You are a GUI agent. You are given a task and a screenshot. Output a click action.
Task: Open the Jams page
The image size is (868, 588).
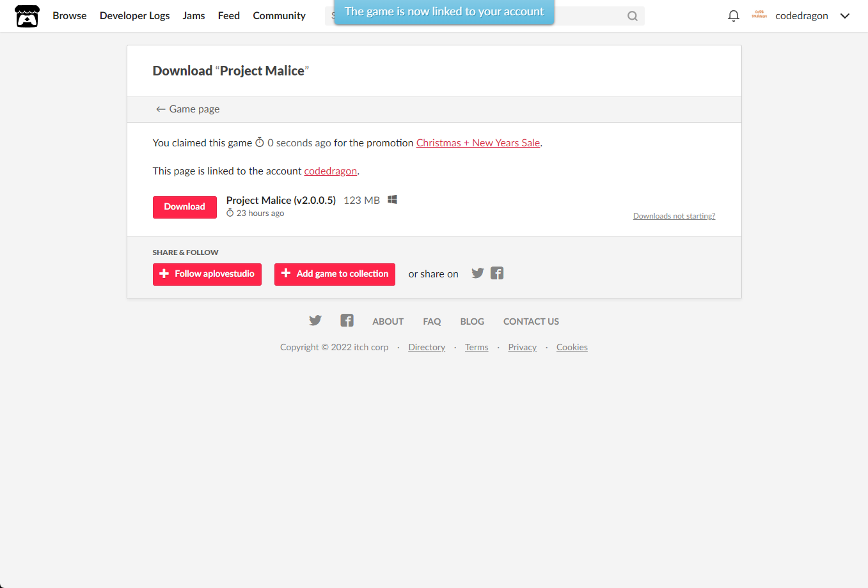coord(194,16)
